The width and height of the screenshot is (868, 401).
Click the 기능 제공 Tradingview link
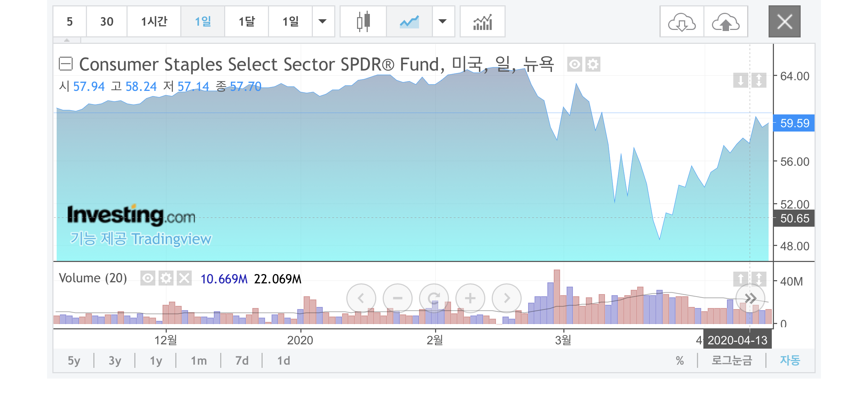tap(140, 239)
